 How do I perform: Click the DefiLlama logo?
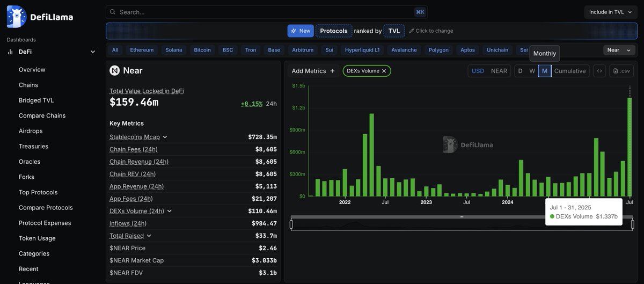pyautogui.click(x=40, y=17)
